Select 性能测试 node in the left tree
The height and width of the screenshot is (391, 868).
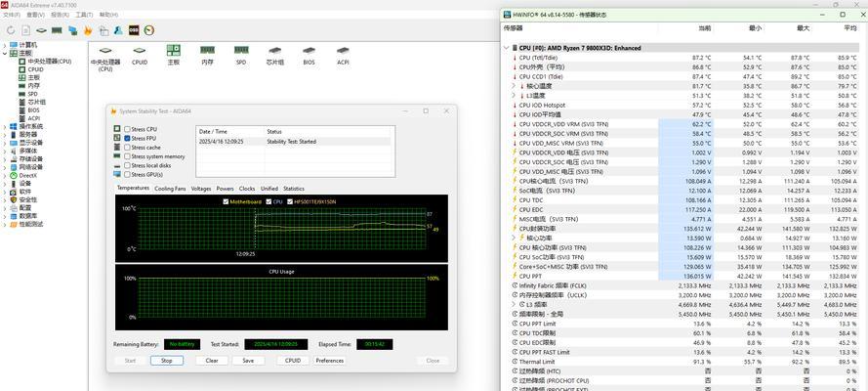(x=31, y=224)
